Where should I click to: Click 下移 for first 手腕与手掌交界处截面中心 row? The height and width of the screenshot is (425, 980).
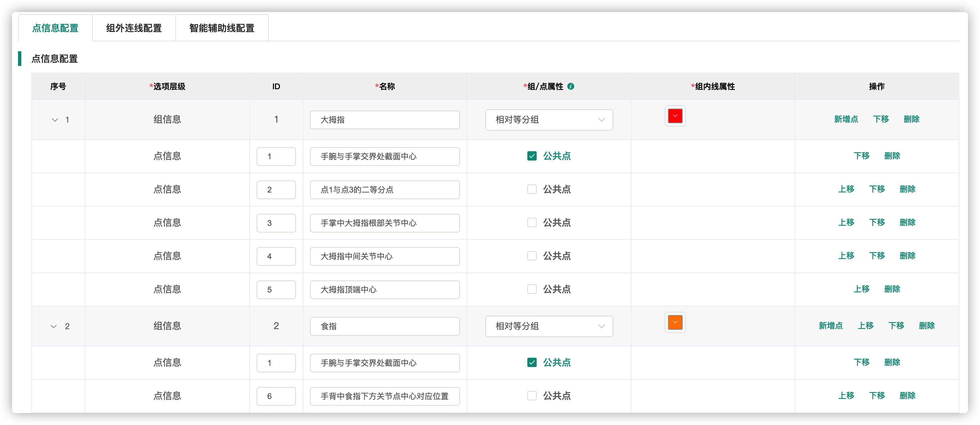point(861,156)
